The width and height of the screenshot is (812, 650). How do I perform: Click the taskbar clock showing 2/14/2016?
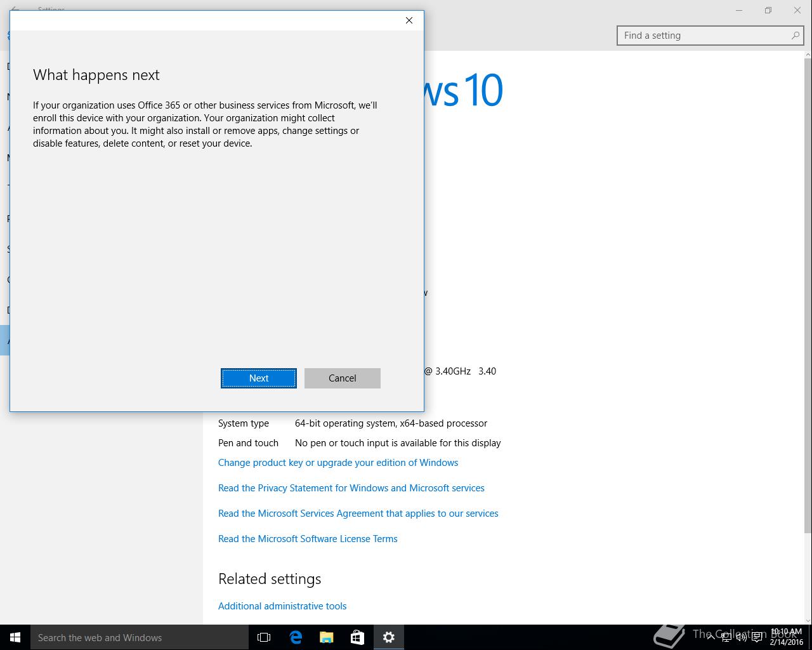click(787, 637)
